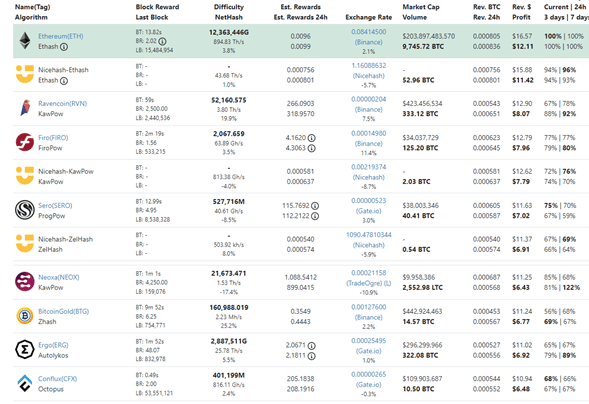Open the Ravencoin(RVN) coin link
This screenshot has width=589, height=404.
[x=62, y=104]
